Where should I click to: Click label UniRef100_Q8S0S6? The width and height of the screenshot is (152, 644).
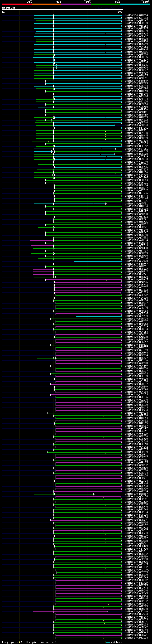[136, 65]
